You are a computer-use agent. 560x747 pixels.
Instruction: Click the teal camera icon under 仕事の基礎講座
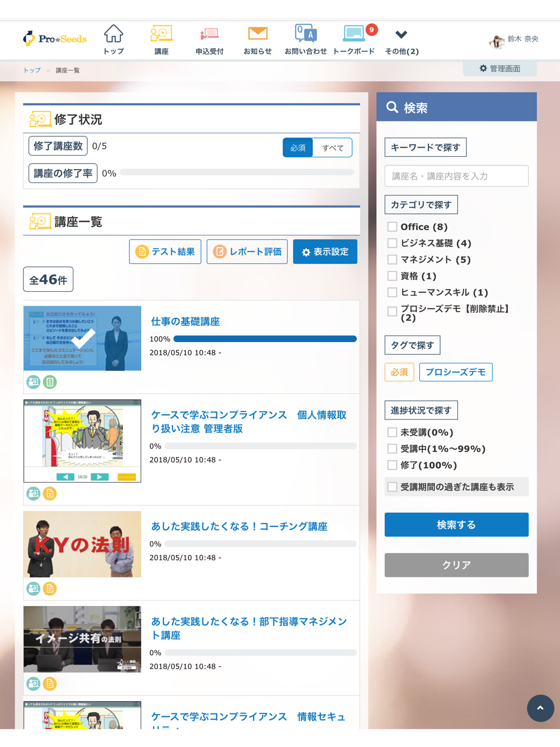click(34, 382)
